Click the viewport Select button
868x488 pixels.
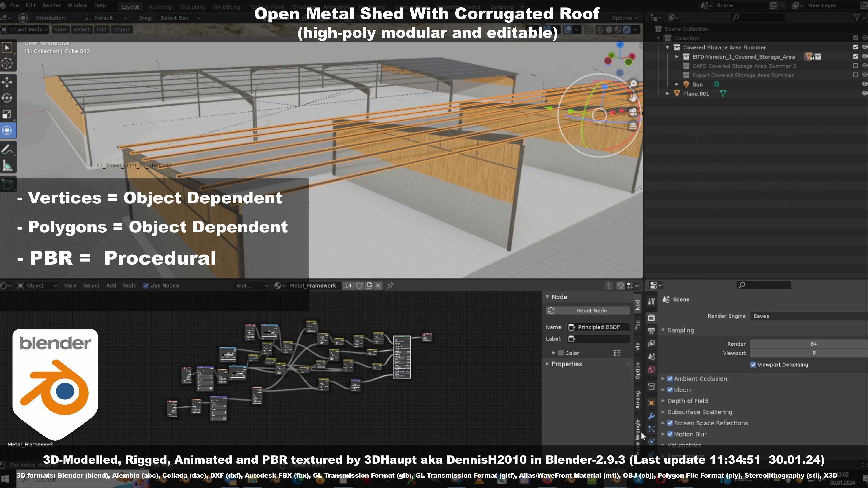tap(82, 29)
